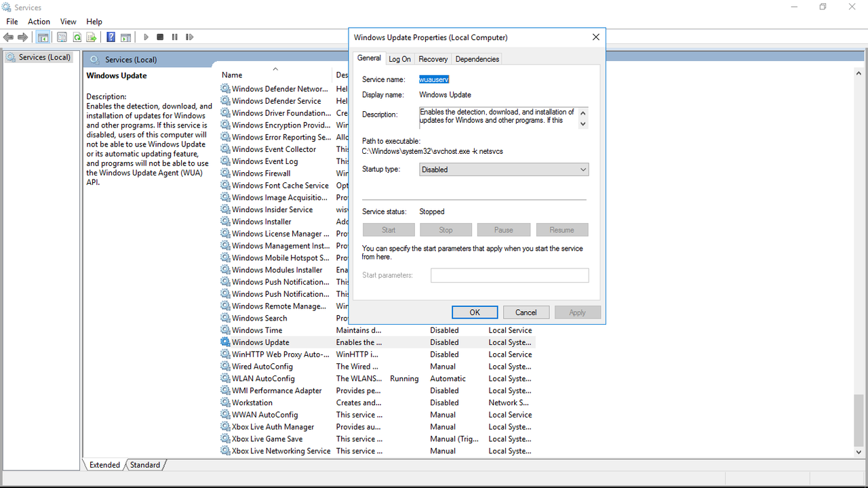Screen dimensions: 868x488
Task: Click the services list vertical scrollbar thumb
Action: [x=859, y=420]
